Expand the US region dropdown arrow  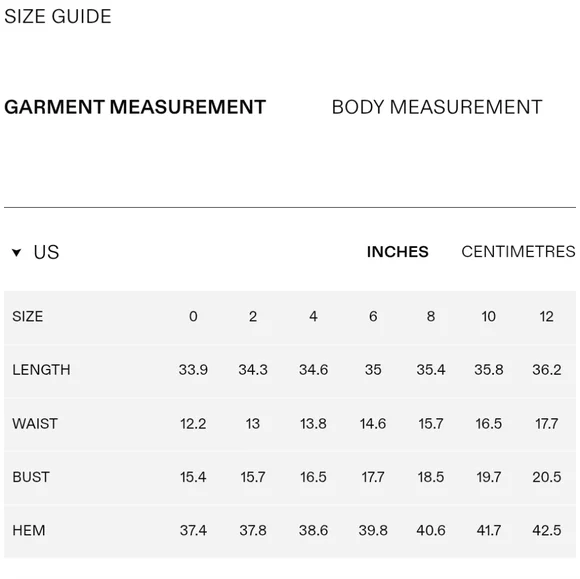[16, 253]
